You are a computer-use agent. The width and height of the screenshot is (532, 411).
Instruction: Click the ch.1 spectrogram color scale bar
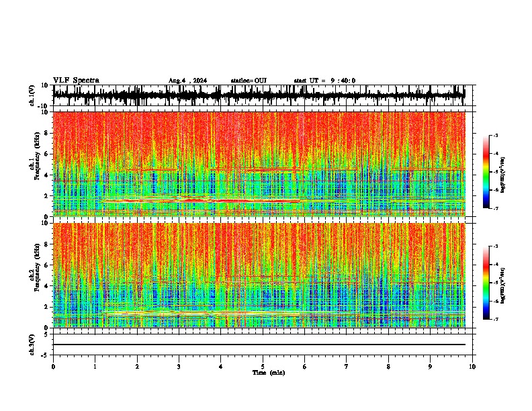point(486,172)
